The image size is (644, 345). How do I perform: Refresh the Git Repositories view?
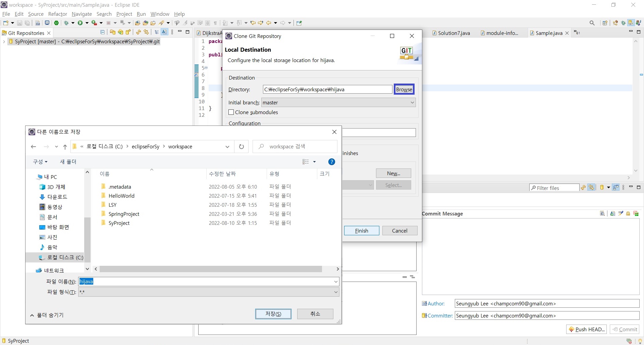point(138,32)
